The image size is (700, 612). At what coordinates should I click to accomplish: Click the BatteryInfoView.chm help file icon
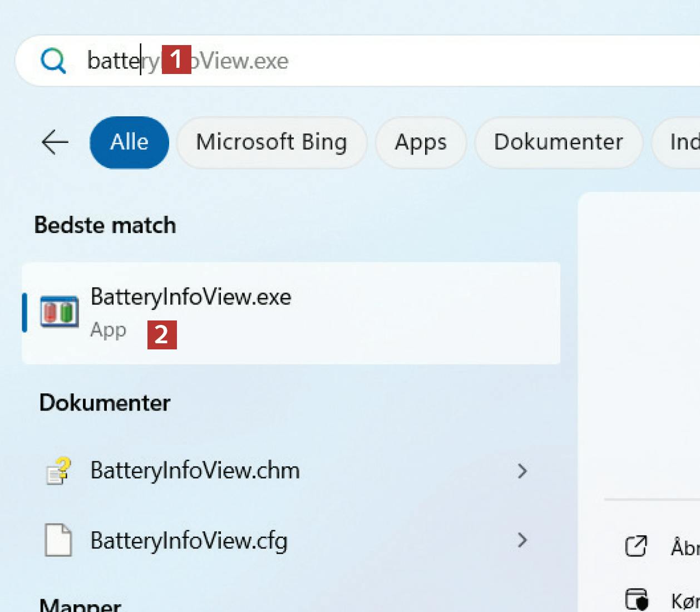click(58, 471)
